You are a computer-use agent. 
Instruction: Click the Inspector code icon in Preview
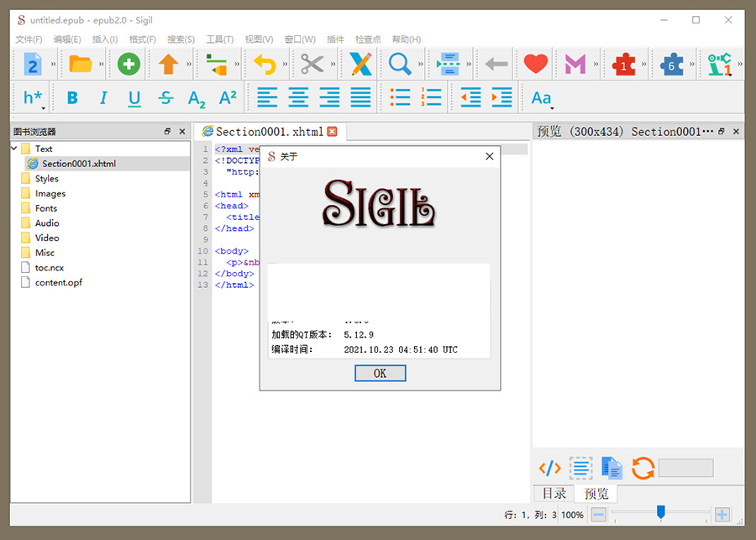[549, 468]
